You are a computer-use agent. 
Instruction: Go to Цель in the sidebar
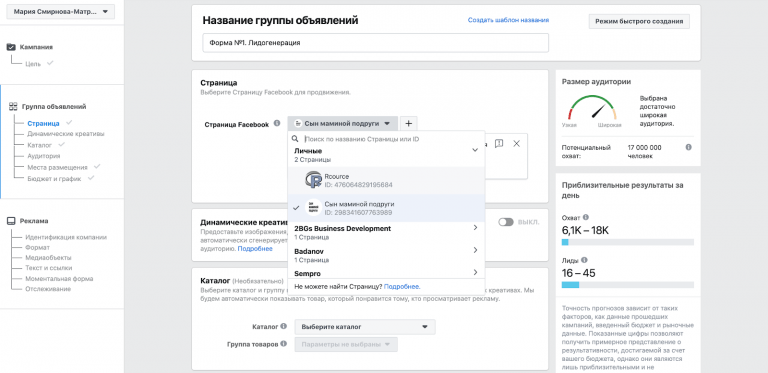click(33, 64)
